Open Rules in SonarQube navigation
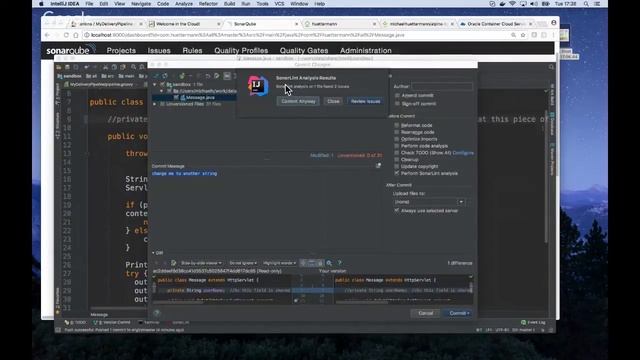This screenshot has height=360, width=640. 192,51
